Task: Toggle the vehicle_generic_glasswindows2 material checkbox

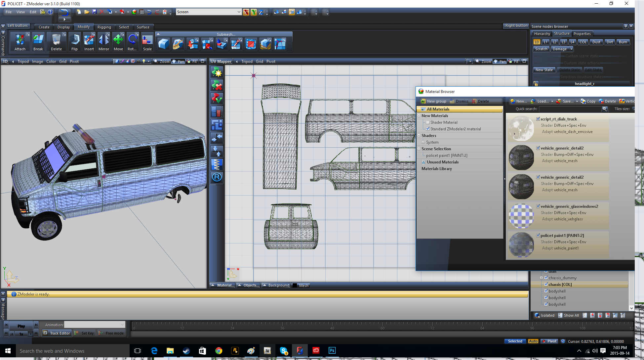Action: click(538, 206)
